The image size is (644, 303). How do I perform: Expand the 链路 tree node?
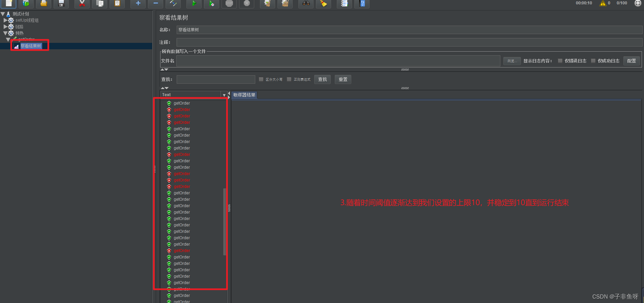(5, 27)
